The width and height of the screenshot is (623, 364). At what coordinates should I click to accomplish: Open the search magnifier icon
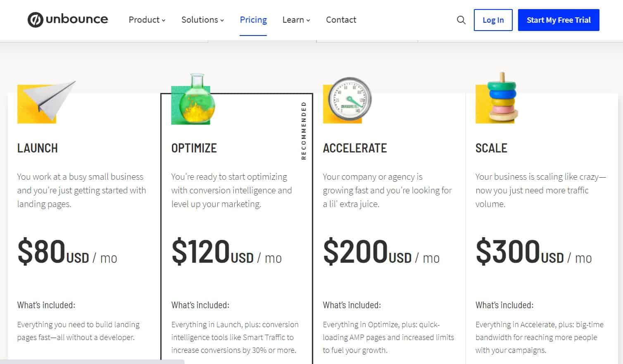tap(461, 20)
